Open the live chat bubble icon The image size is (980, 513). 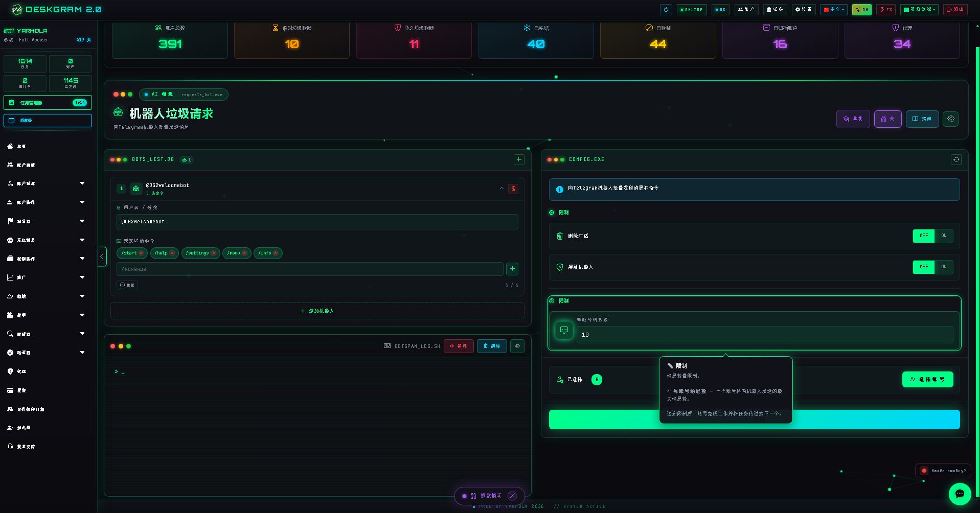[960, 494]
